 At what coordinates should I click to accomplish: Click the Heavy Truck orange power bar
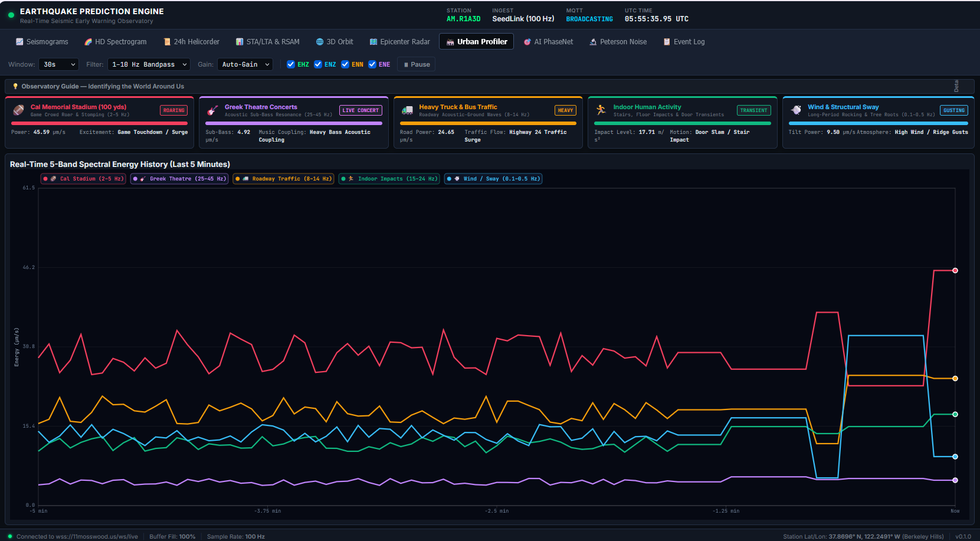click(488, 123)
